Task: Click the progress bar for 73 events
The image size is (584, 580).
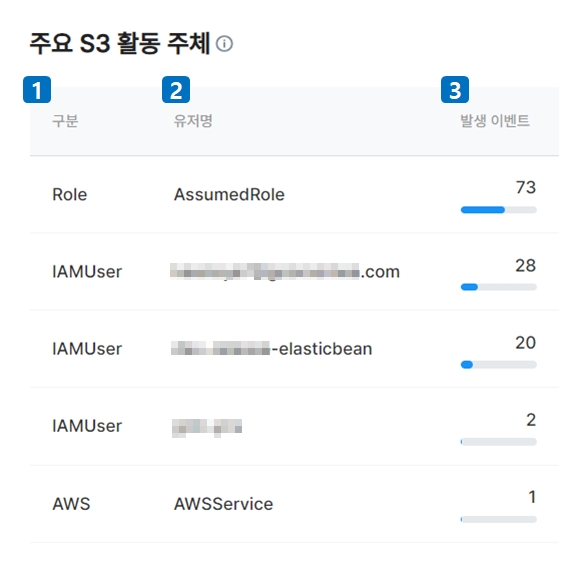Action: click(x=498, y=210)
